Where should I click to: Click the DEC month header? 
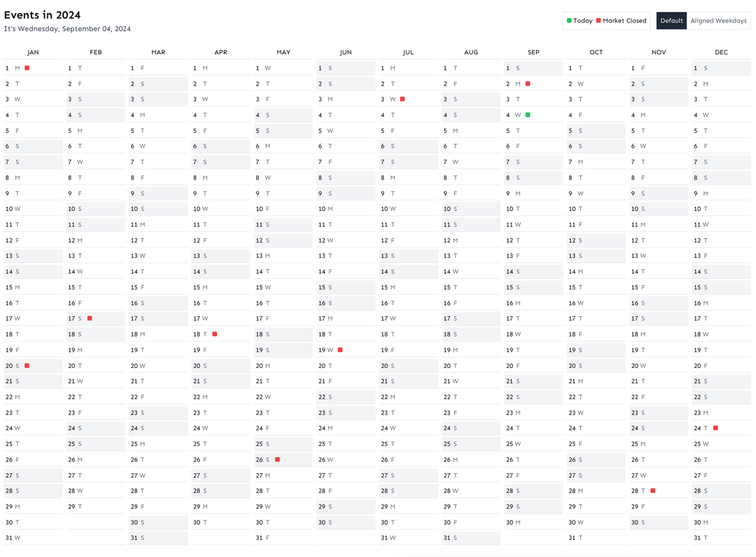721,52
